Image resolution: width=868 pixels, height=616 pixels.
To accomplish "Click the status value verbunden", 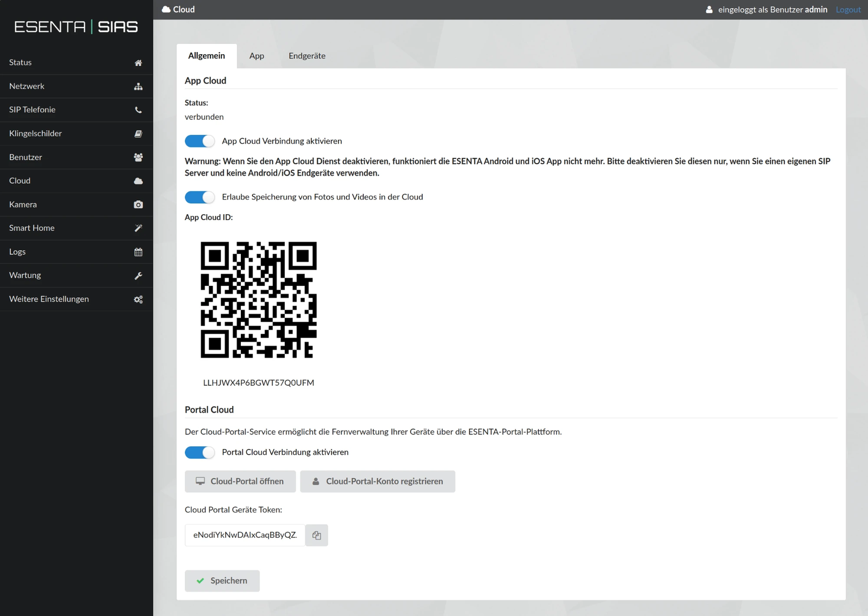I will (204, 117).
